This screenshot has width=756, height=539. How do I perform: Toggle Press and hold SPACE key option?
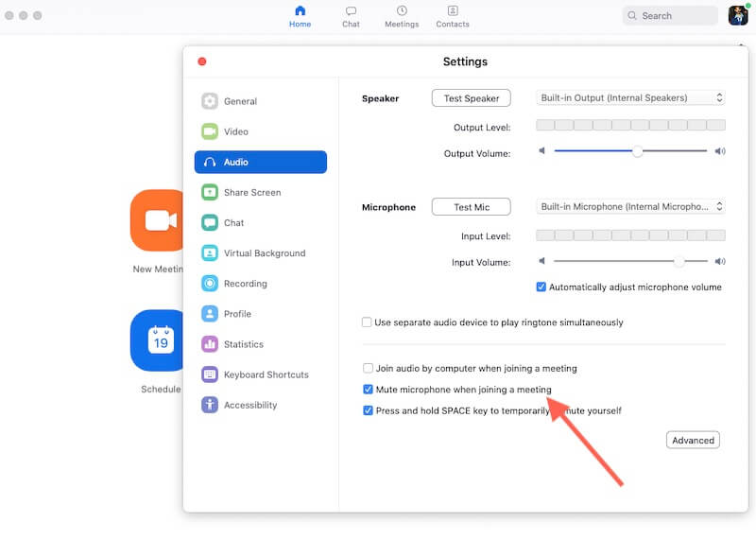(x=368, y=410)
